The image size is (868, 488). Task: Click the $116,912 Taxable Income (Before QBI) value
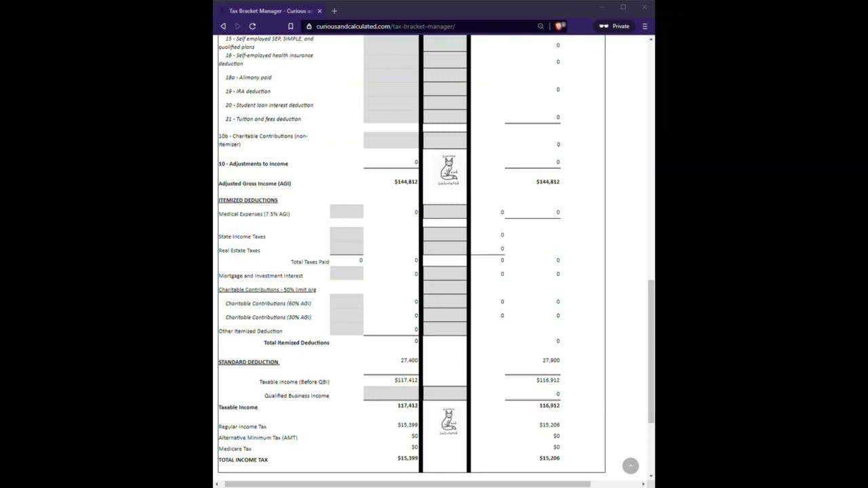[x=548, y=380]
